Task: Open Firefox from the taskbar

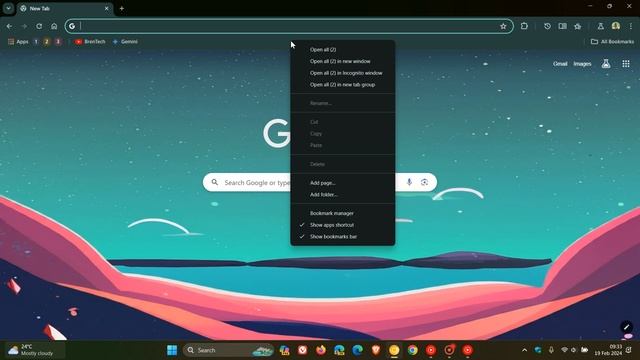Action: click(321, 350)
